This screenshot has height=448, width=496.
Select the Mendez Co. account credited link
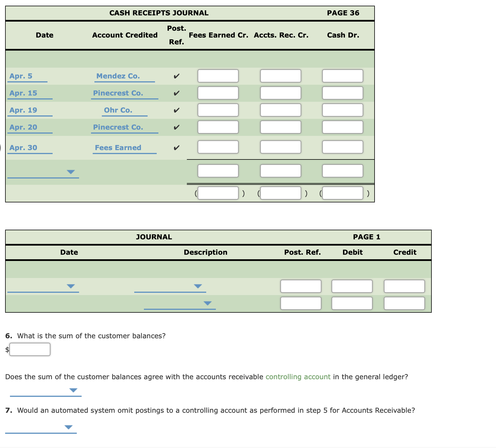(118, 76)
